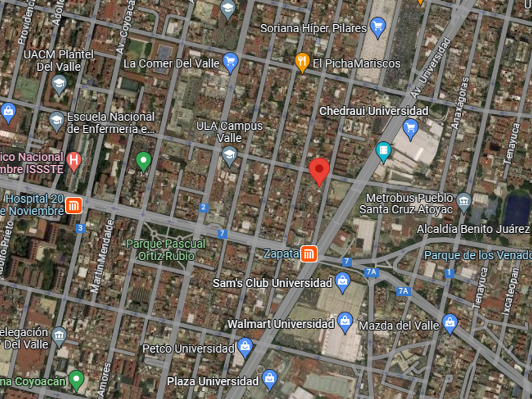The image size is (532, 399).
Task: Open the Parque de los Venados label
Action: tap(478, 255)
